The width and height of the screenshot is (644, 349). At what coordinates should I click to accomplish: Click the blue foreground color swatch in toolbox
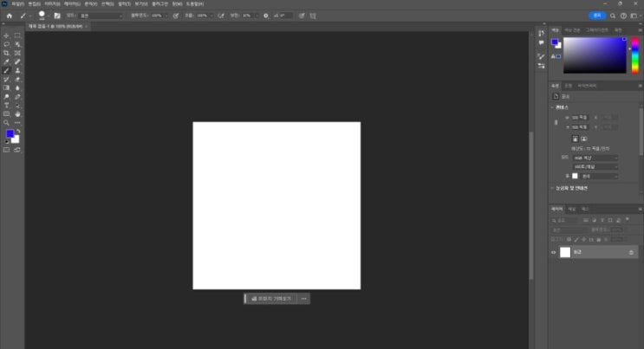[x=10, y=133]
